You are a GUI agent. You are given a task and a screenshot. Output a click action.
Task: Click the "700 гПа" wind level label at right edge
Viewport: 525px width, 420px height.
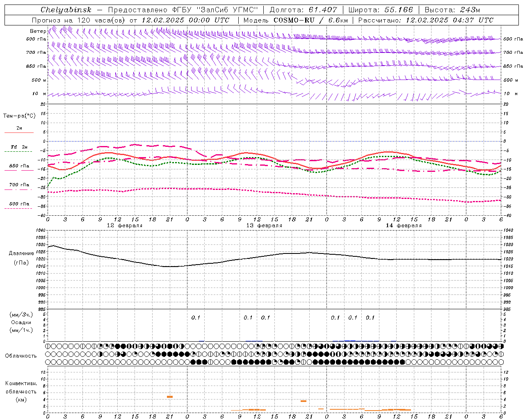tap(513, 52)
